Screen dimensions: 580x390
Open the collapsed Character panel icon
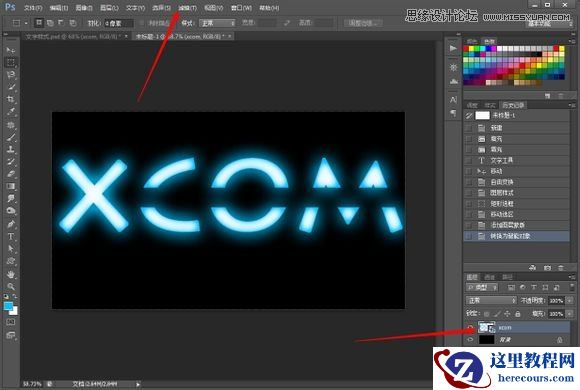click(453, 100)
